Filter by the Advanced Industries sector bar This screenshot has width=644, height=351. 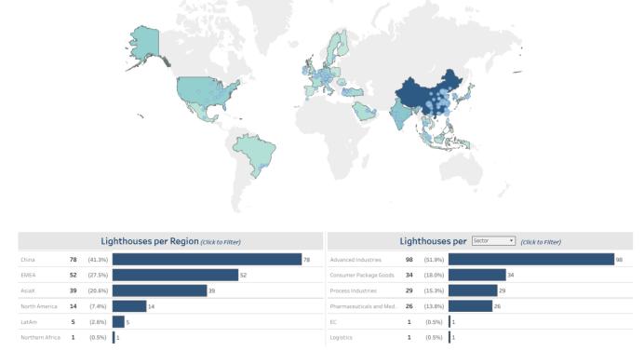click(531, 260)
